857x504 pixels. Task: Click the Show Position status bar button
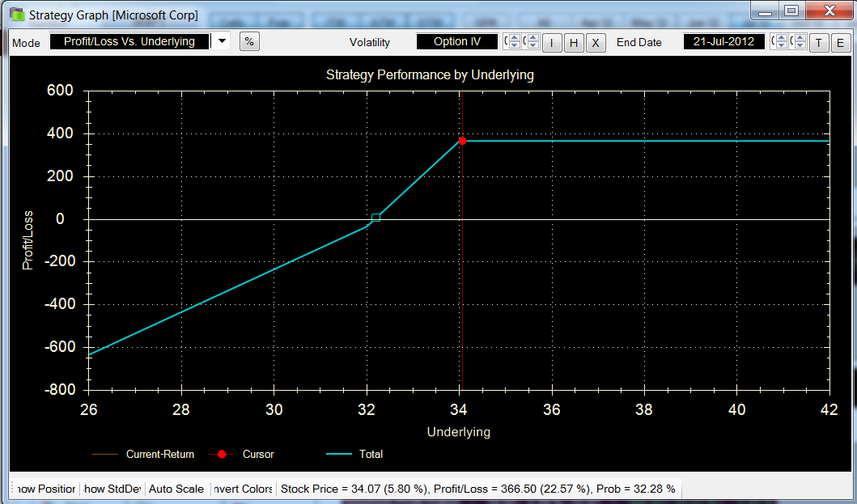(x=46, y=489)
